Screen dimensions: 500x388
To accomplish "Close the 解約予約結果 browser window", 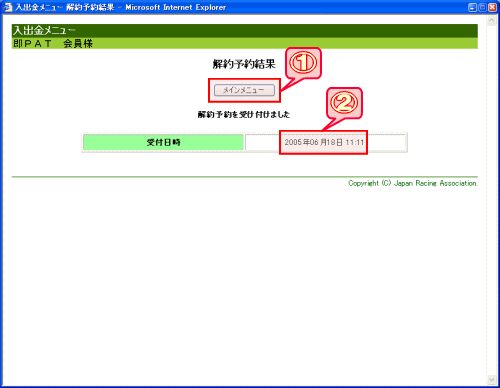I will coord(492,7).
